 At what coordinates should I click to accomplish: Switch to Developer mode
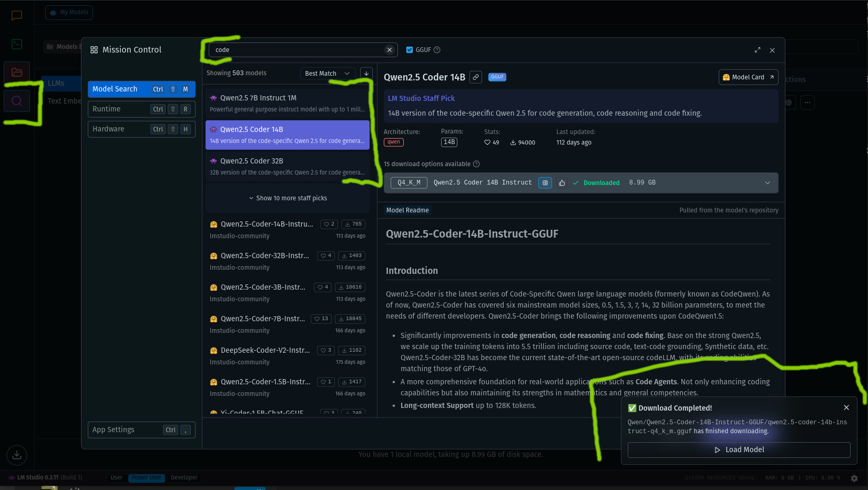184,478
